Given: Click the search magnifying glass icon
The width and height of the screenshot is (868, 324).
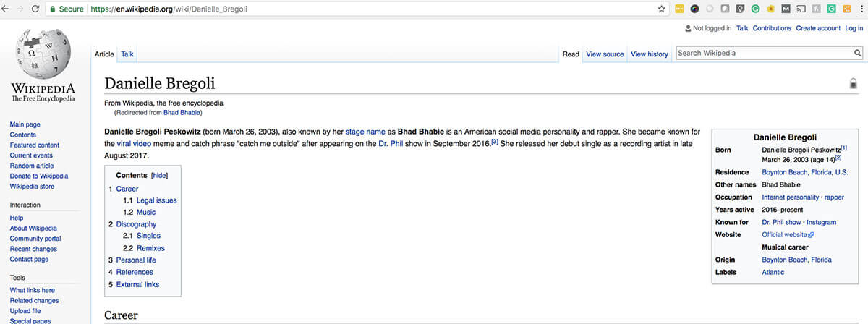Looking at the screenshot, I should click(857, 53).
